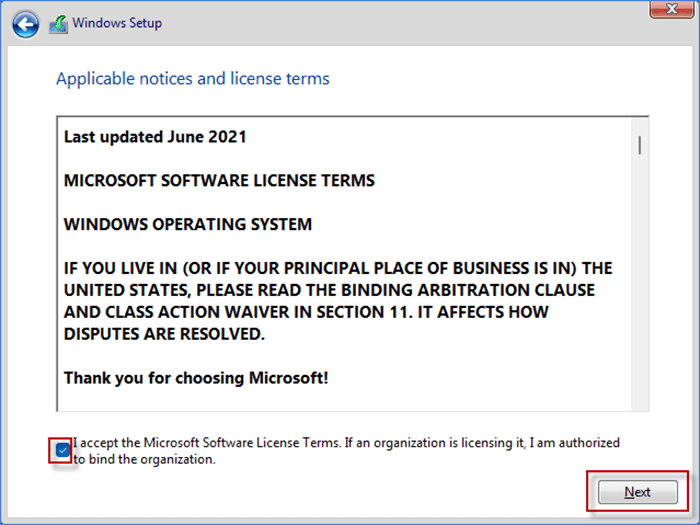Select the "MICROSOFT SOFTWARE LICENSE TERMS" line
Image resolution: width=700 pixels, height=525 pixels.
tap(219, 181)
